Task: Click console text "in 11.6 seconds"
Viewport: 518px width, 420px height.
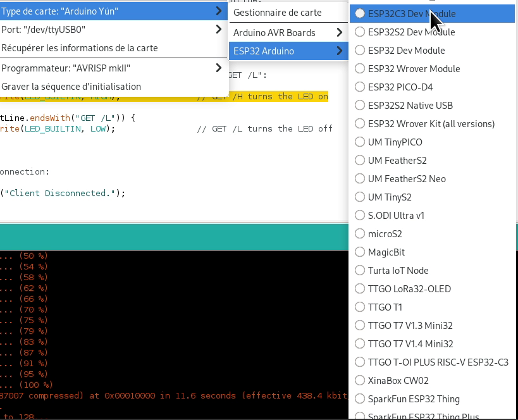Action: (198, 395)
